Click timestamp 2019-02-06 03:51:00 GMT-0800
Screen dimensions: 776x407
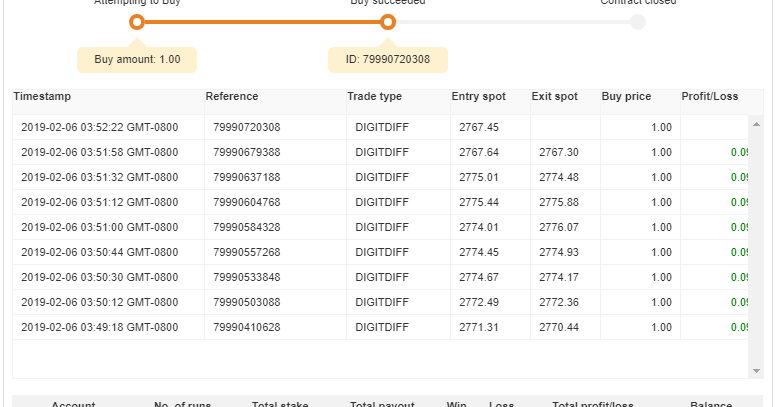[x=99, y=227]
